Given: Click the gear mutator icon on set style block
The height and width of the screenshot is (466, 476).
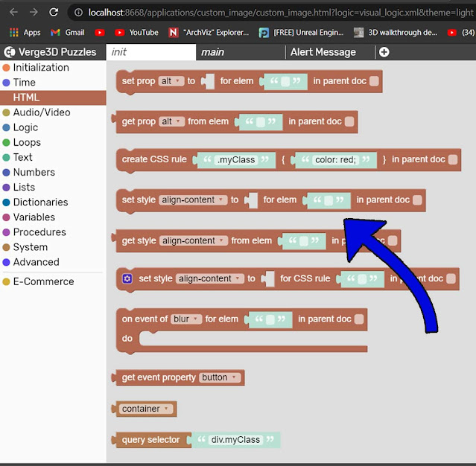Looking at the screenshot, I should 127,278.
